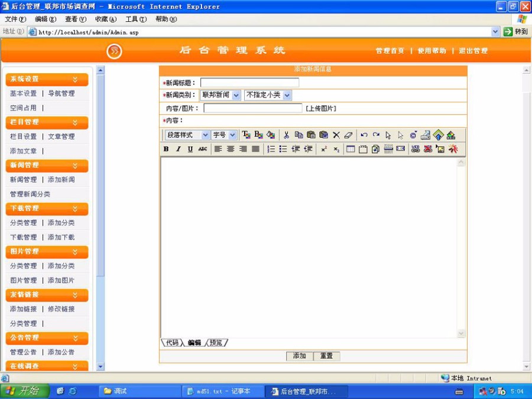Insert hyperlink with WEB chain icon

[416, 149]
